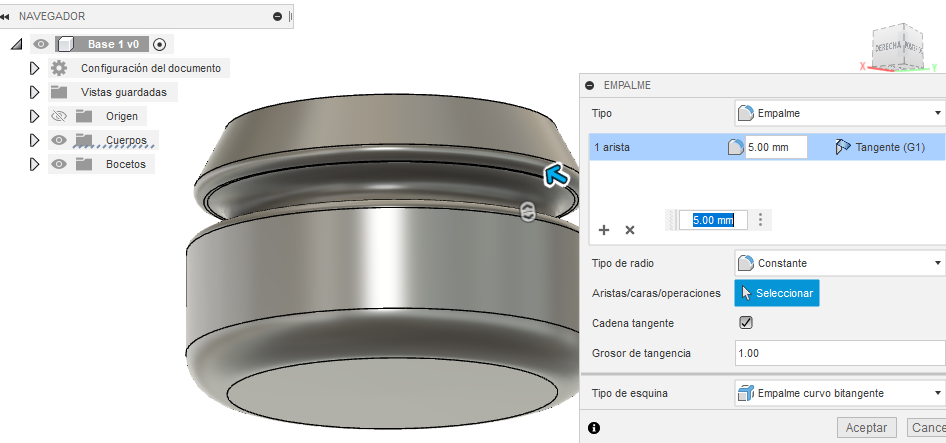Click radius field in the 1 arista row

coord(776,147)
